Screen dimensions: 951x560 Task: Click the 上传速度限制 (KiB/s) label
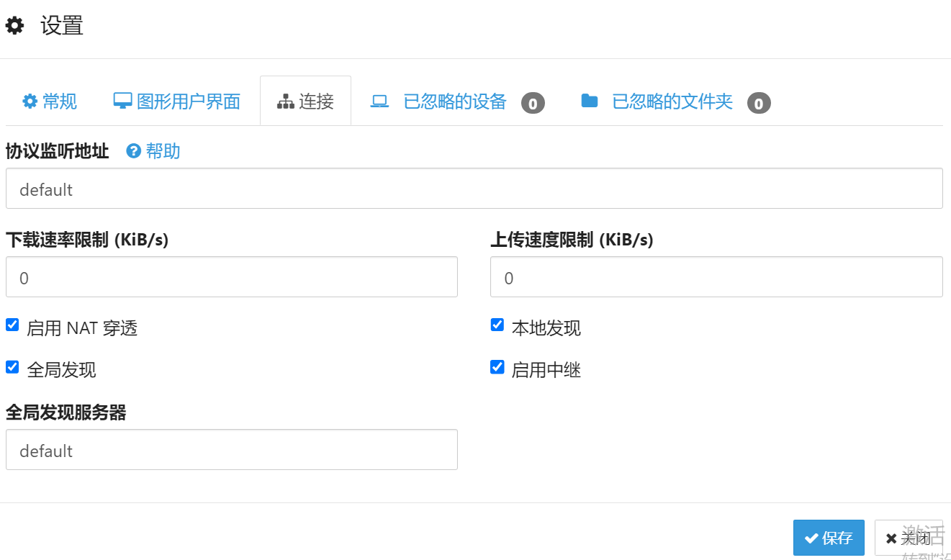pos(572,240)
